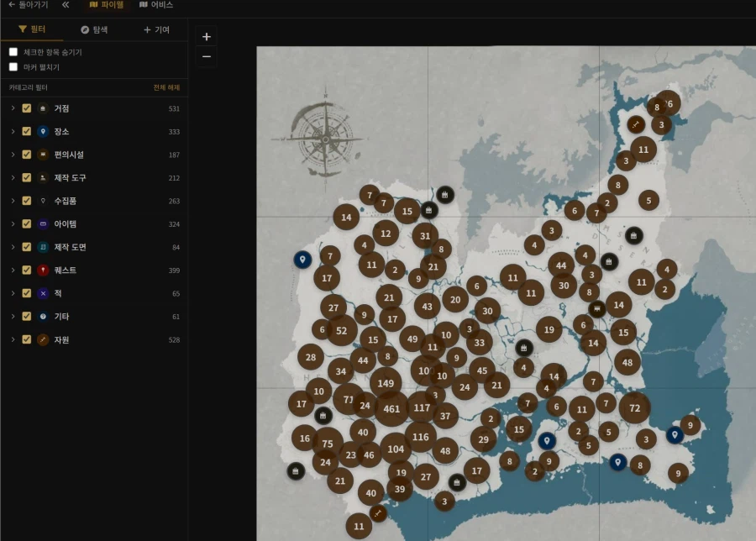Click the red 퀘스트 category icon
The image size is (756, 541).
point(43,270)
